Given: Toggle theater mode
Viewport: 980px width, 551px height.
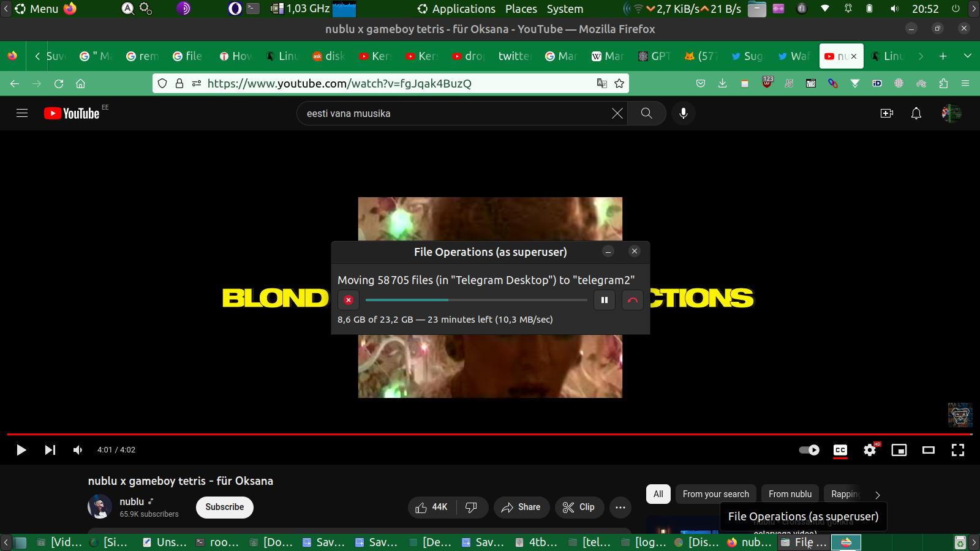Looking at the screenshot, I should coord(929,450).
